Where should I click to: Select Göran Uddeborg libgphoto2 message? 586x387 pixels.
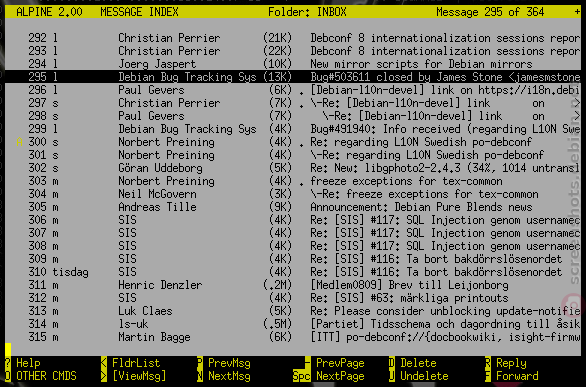(x=293, y=168)
